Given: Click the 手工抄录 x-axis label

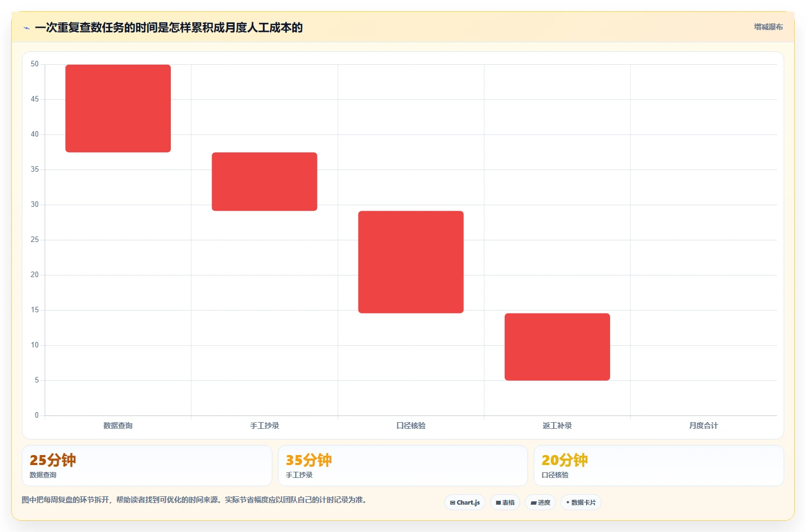Looking at the screenshot, I should coord(265,425).
